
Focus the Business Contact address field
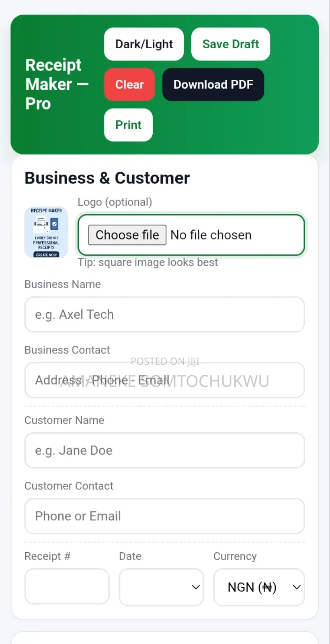pos(164,380)
